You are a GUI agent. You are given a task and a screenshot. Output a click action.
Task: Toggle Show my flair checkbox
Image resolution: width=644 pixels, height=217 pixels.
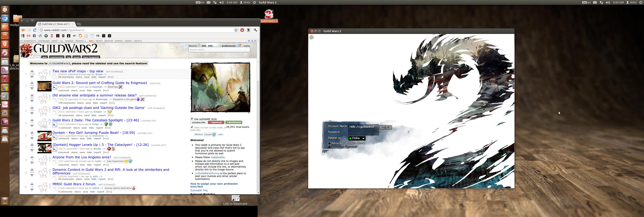tap(192, 127)
